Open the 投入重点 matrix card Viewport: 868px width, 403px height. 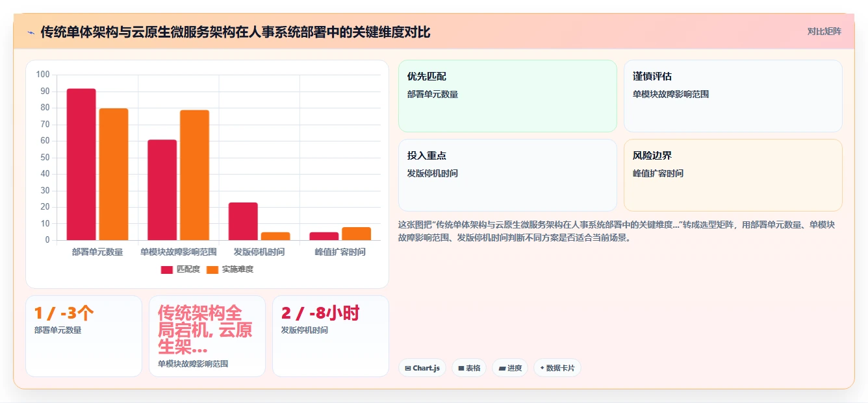pos(507,175)
